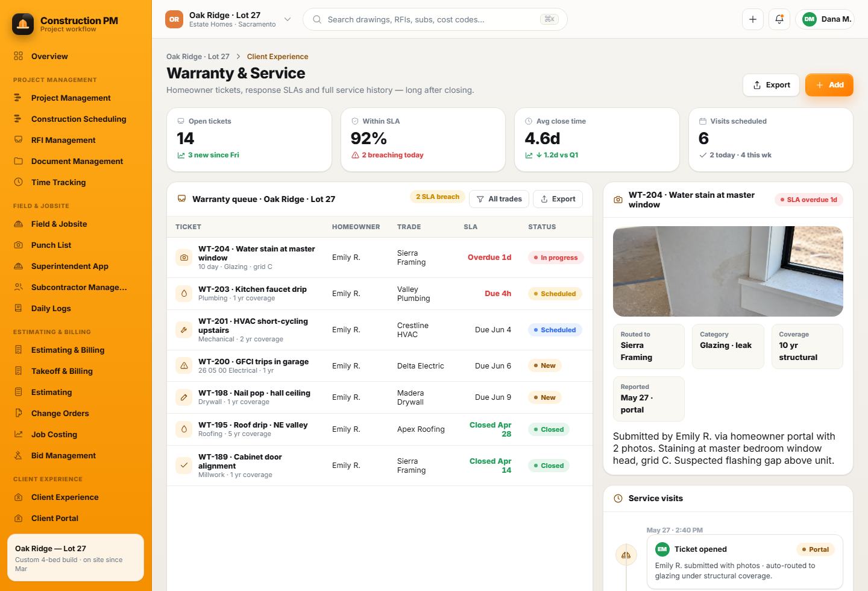Click the pencil icon on WT-198 row
This screenshot has height=591, width=868.
tap(184, 397)
